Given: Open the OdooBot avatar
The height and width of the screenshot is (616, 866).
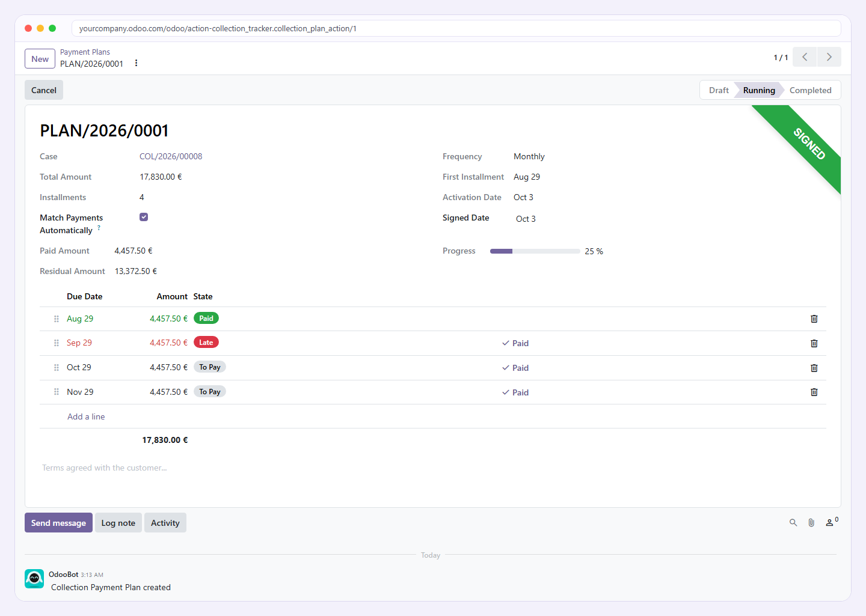Looking at the screenshot, I should tap(34, 579).
